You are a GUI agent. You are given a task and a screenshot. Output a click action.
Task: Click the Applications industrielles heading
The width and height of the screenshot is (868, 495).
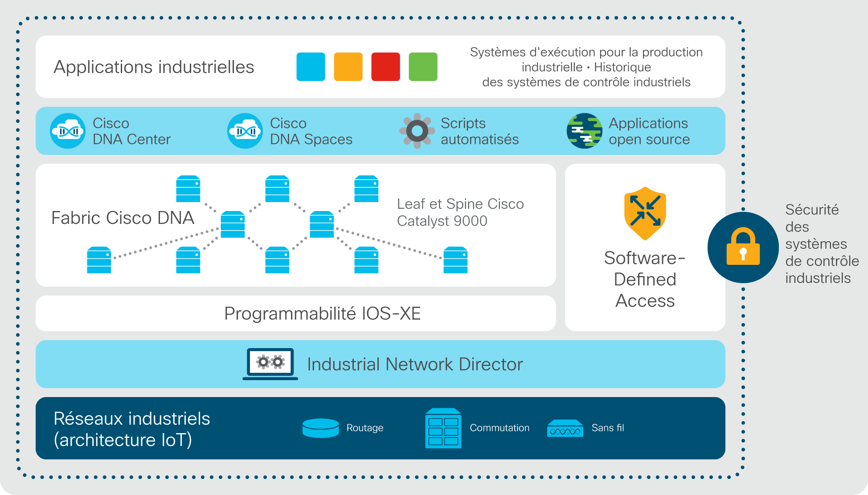154,67
